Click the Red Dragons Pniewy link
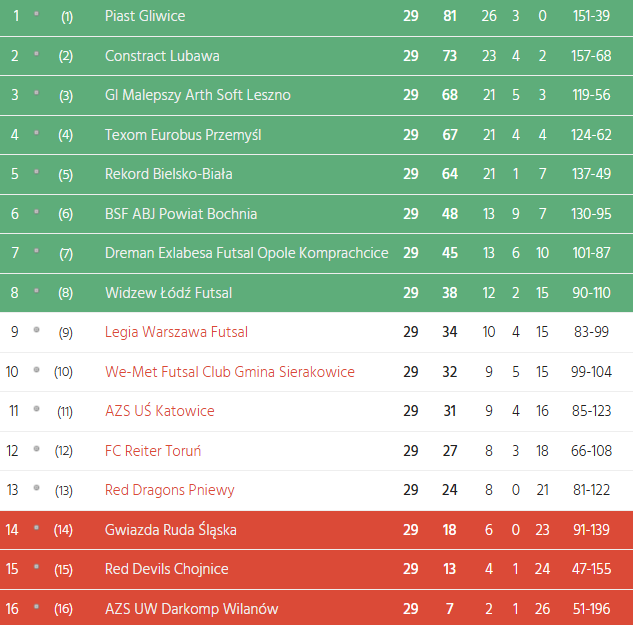 170,490
